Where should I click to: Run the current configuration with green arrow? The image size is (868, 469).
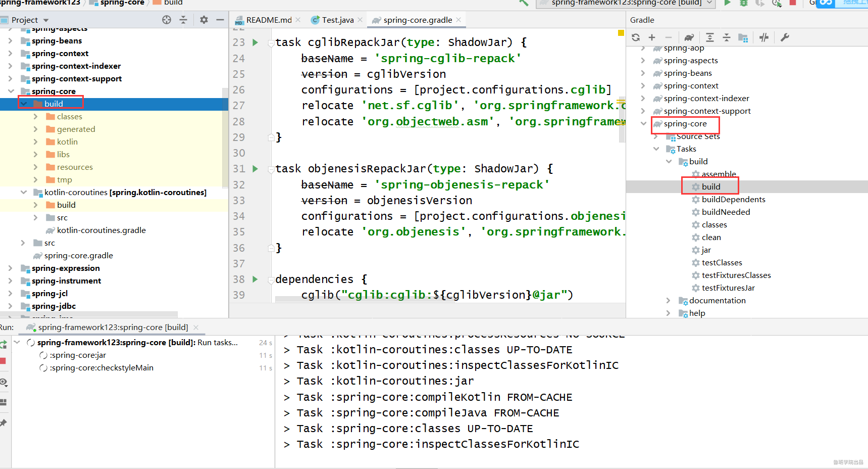(x=727, y=3)
